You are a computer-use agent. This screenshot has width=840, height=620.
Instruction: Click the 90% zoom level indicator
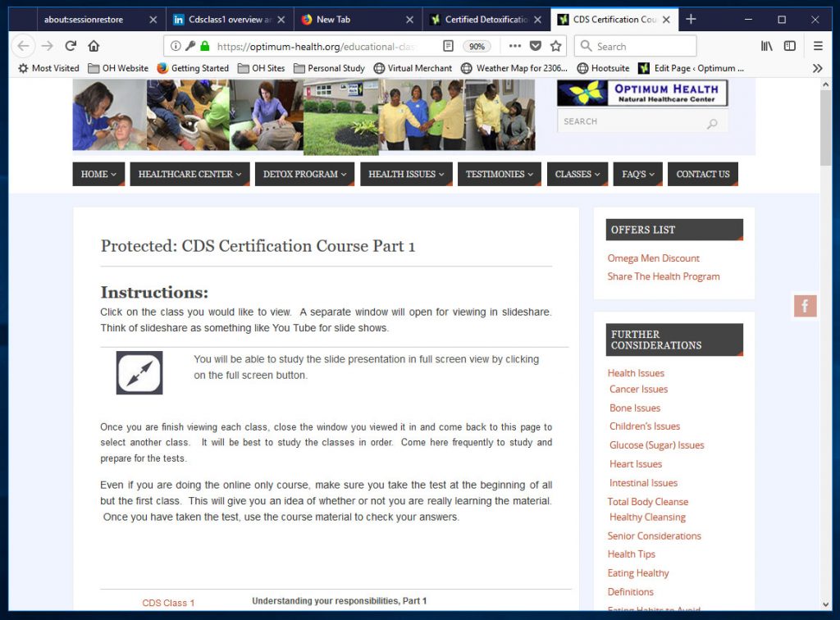[477, 47]
